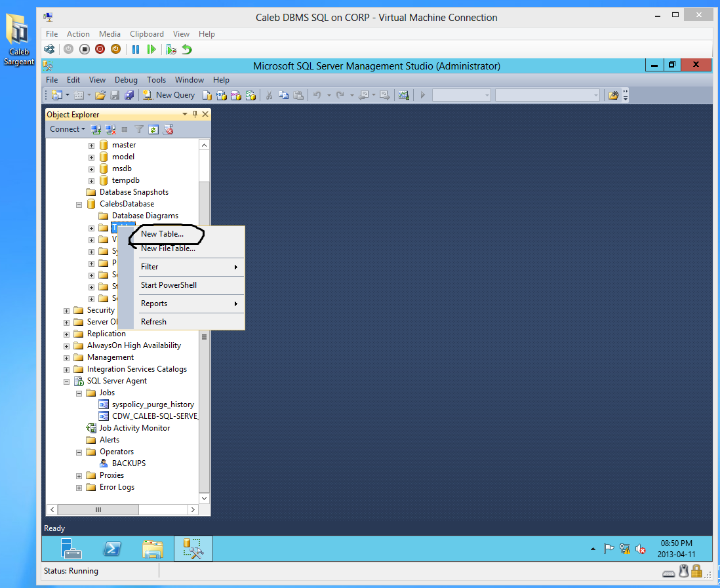Expand the Proxies folder
This screenshot has width=720, height=588.
(79, 476)
